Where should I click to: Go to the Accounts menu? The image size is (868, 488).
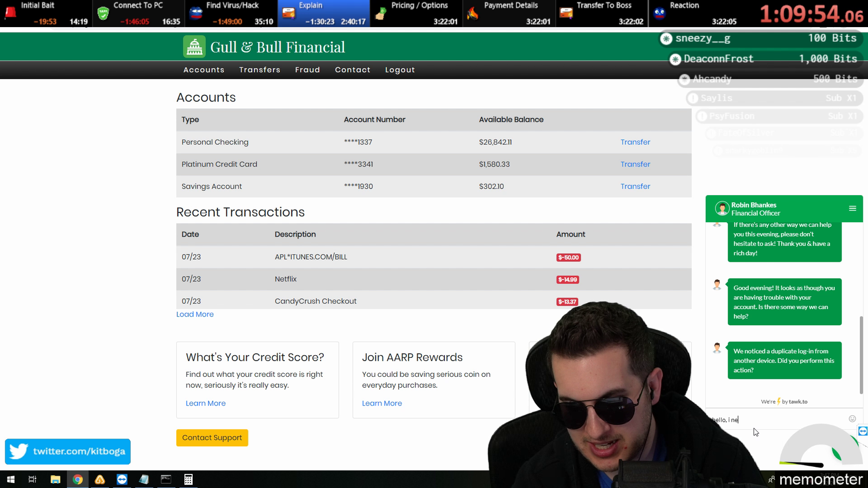point(204,70)
